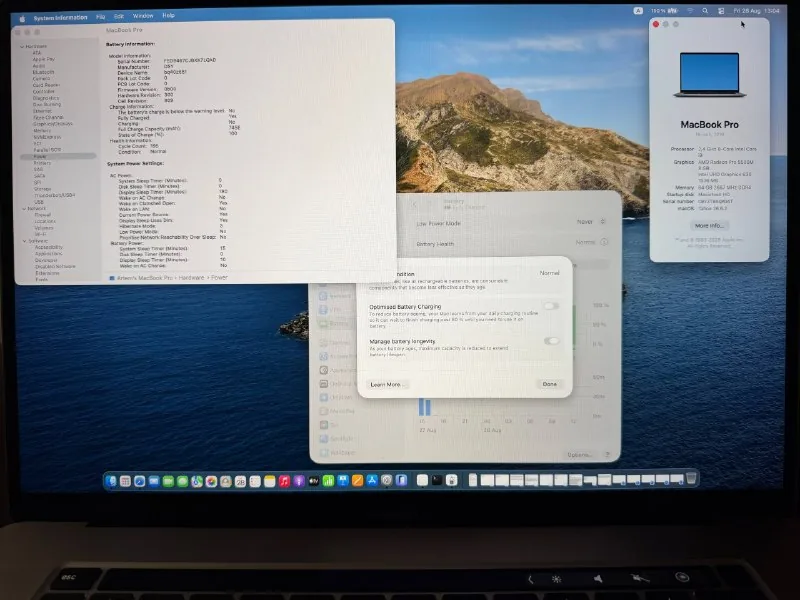Viewport: 800px width, 600px height.
Task: Select Printers in the sidebar
Action: (42, 163)
